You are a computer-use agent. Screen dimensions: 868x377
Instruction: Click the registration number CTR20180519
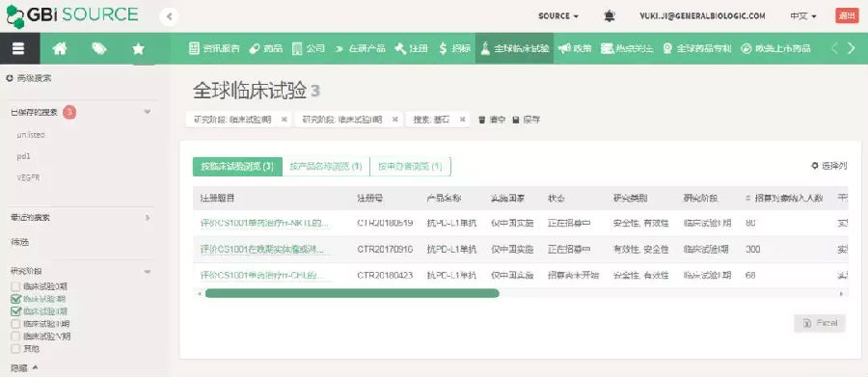(385, 224)
